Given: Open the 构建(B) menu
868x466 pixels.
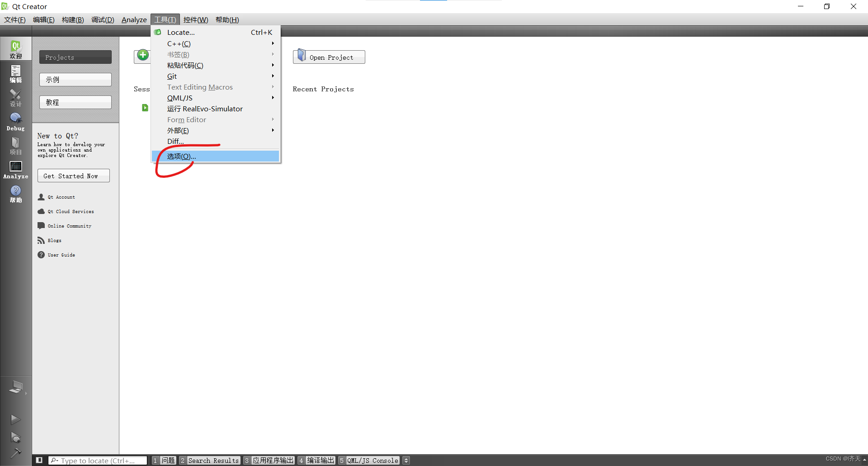Looking at the screenshot, I should pyautogui.click(x=73, y=20).
